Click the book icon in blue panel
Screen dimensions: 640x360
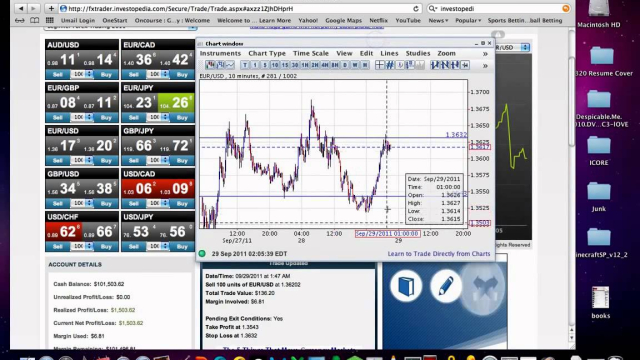click(406, 286)
